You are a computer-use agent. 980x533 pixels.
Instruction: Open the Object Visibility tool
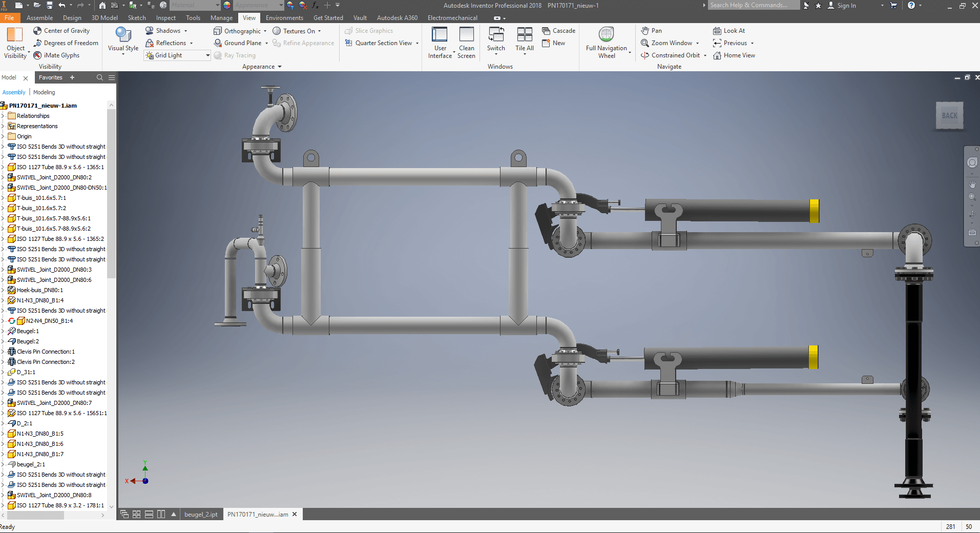15,43
